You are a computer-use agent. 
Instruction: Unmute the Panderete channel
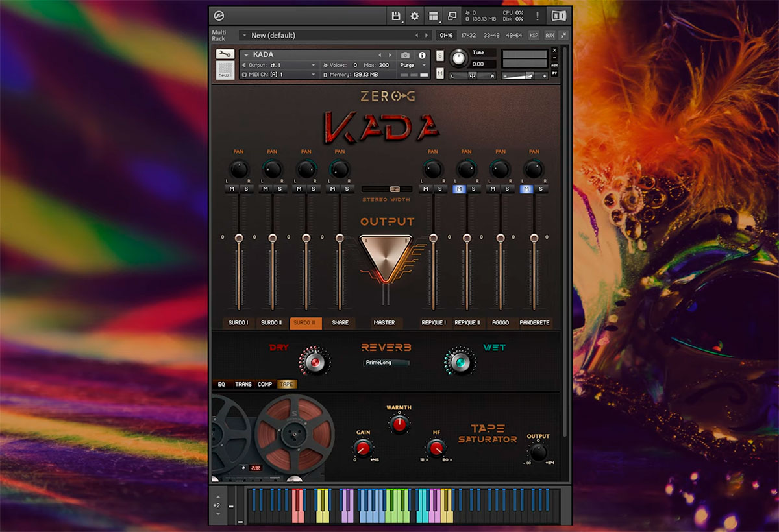[526, 189]
